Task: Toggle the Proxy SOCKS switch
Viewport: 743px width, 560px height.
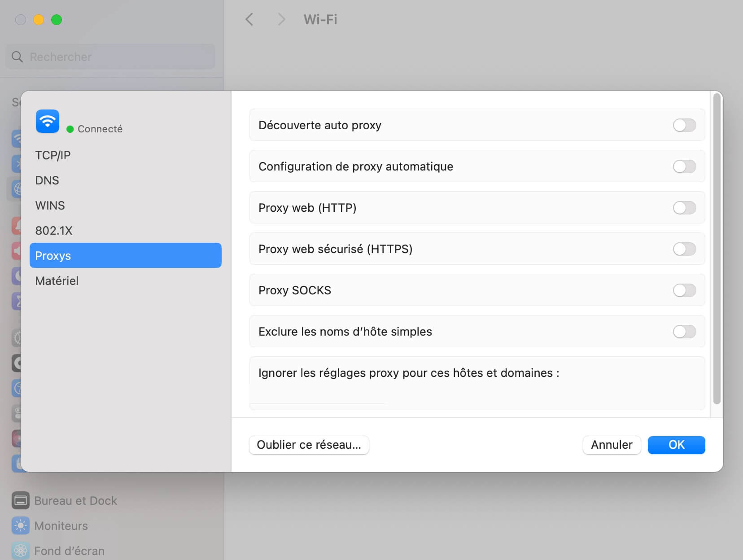Action: pos(684,290)
